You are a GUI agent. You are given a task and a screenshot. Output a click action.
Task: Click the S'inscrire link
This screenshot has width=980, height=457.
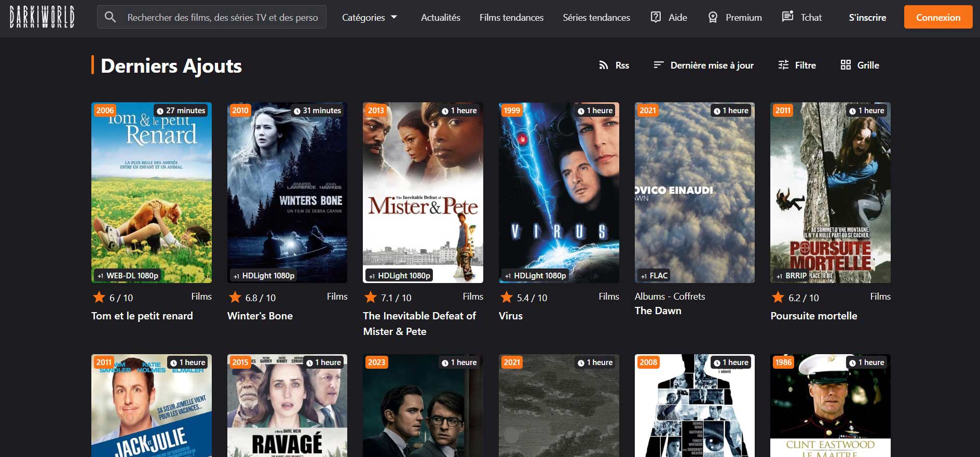click(867, 17)
